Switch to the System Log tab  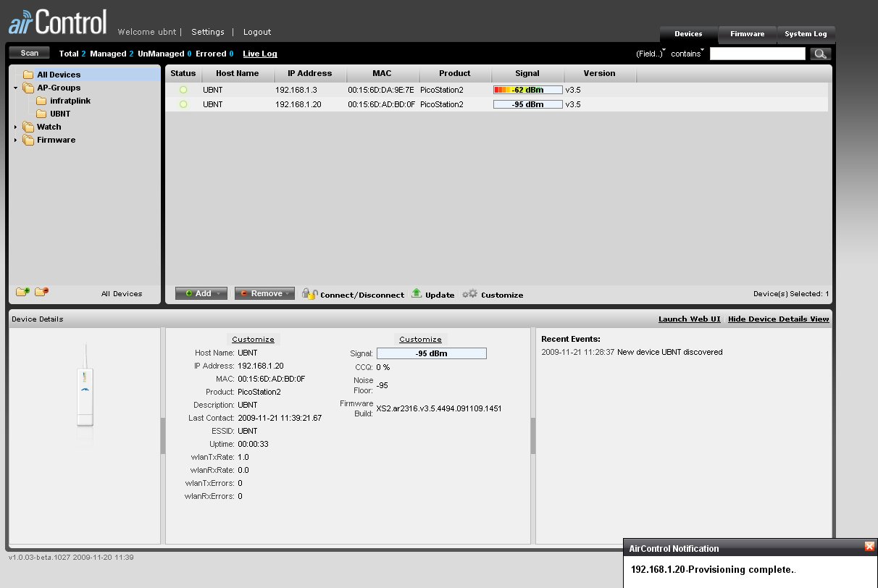(806, 34)
